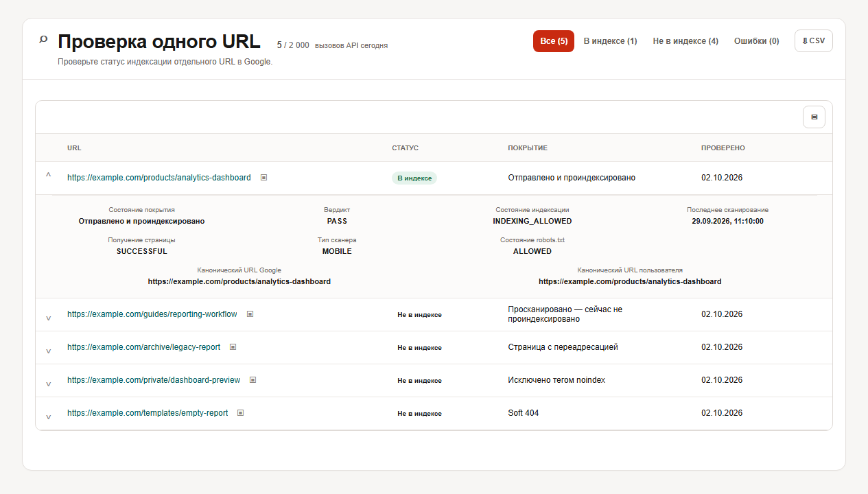Click the table options icon button
Screen dimensions: 868x494
coord(814,117)
